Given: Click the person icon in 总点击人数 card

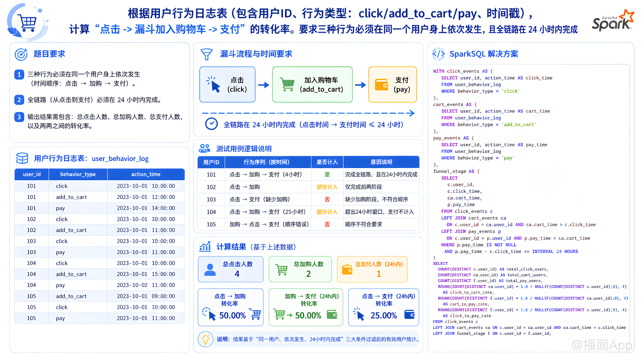Looking at the screenshot, I should 210,269.
